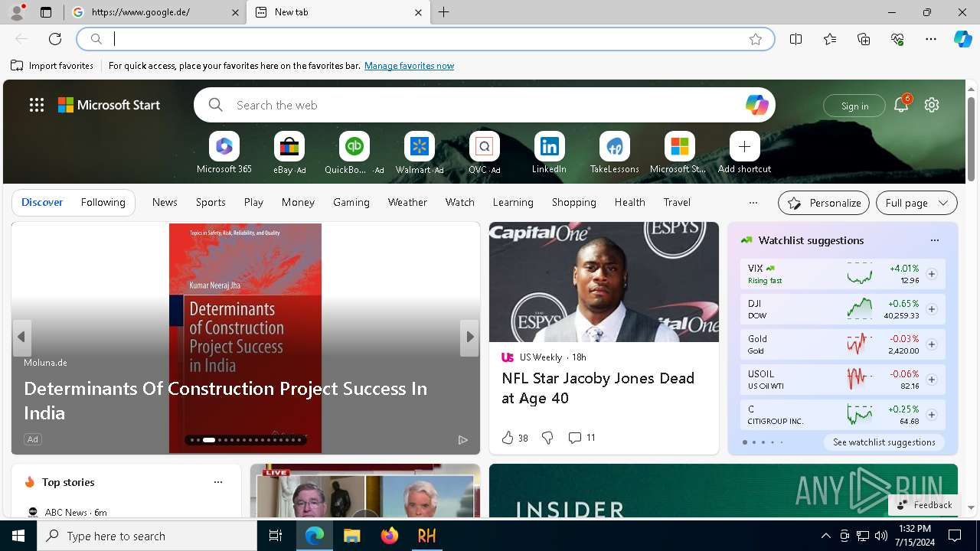Show hidden system tray icons
This screenshot has height=551, width=980.
(x=825, y=536)
